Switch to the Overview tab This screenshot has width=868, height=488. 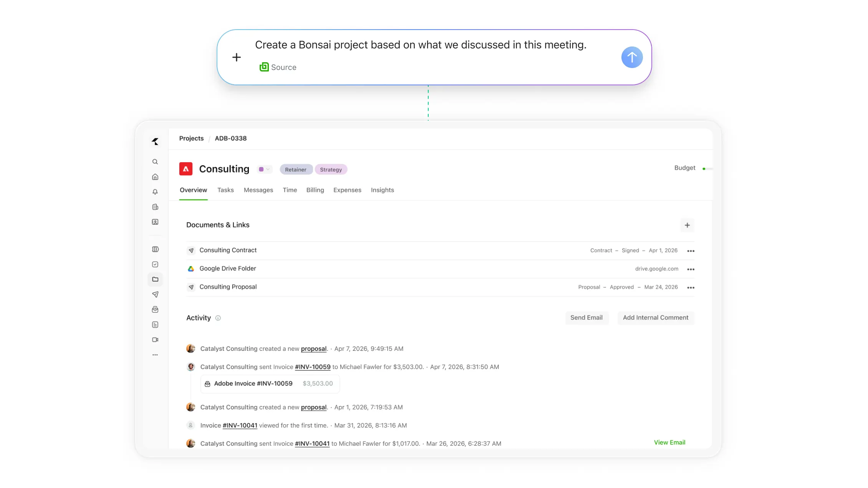193,190
